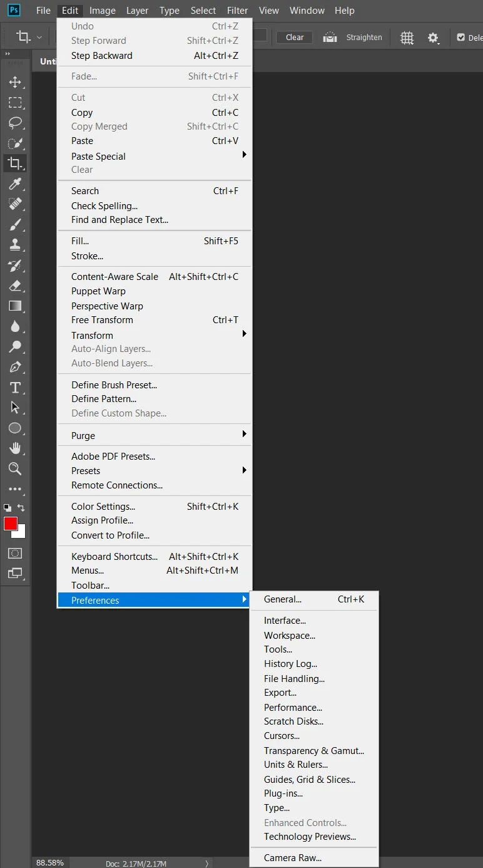Open General preferences
The height and width of the screenshot is (868, 483).
click(314, 599)
